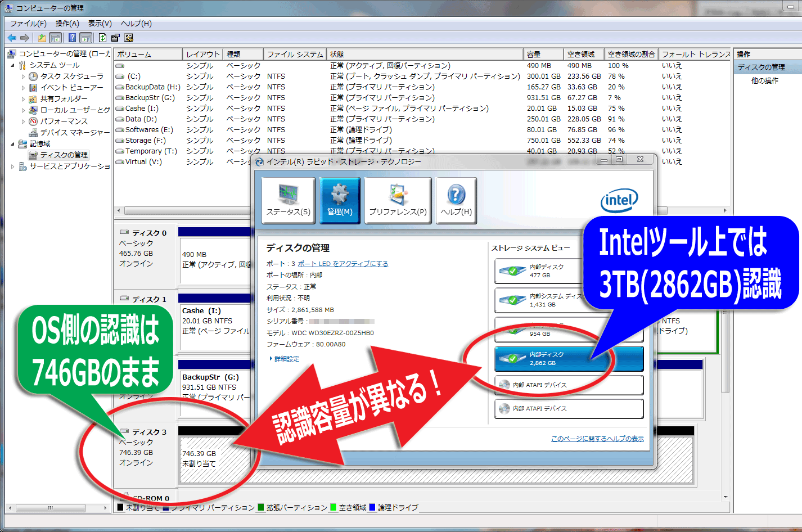Click the blue Help question mark toolbar icon
Viewport: 802px width, 532px height.
[72, 38]
